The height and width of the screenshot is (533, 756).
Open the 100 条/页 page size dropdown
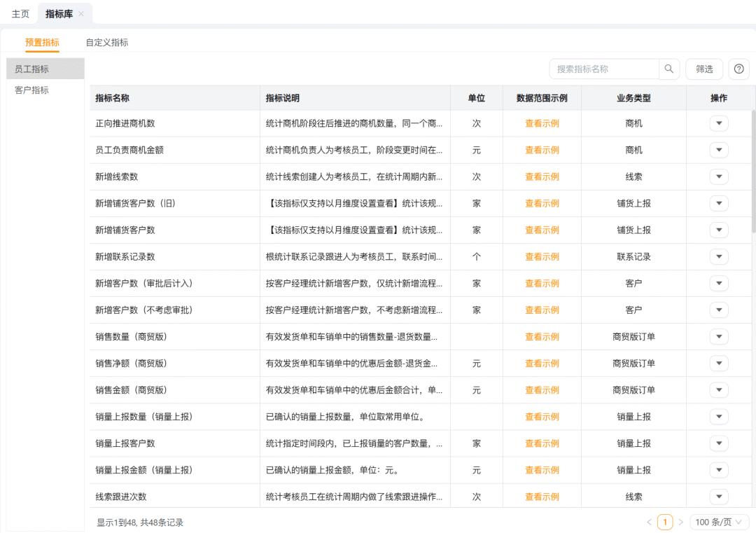pos(718,522)
